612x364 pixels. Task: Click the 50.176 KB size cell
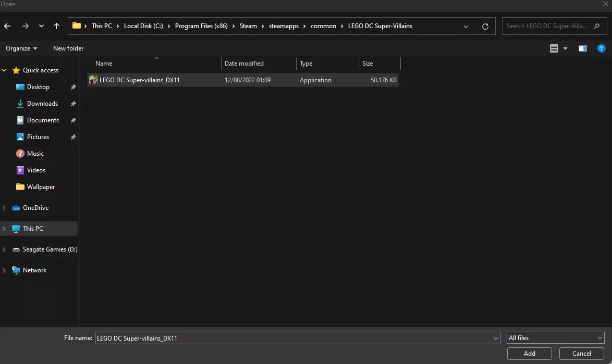tap(383, 80)
